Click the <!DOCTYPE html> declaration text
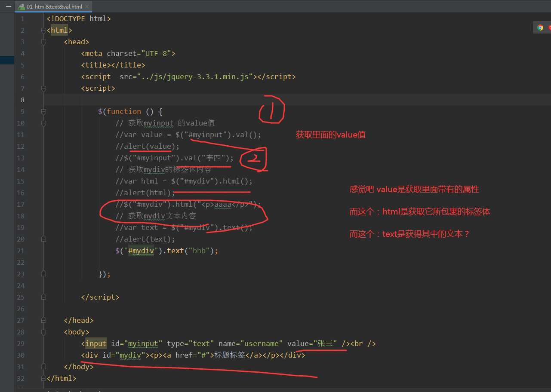Viewport: 551px width, 392px height. click(79, 18)
